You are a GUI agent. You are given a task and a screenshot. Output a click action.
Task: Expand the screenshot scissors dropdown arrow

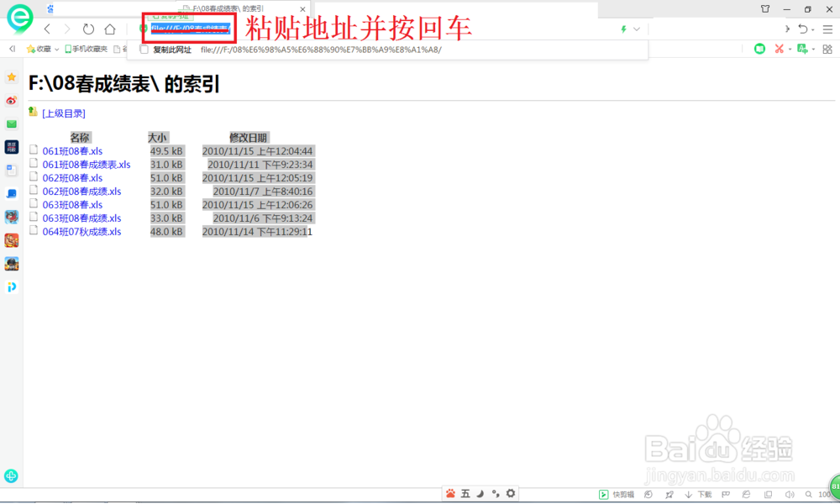790,50
